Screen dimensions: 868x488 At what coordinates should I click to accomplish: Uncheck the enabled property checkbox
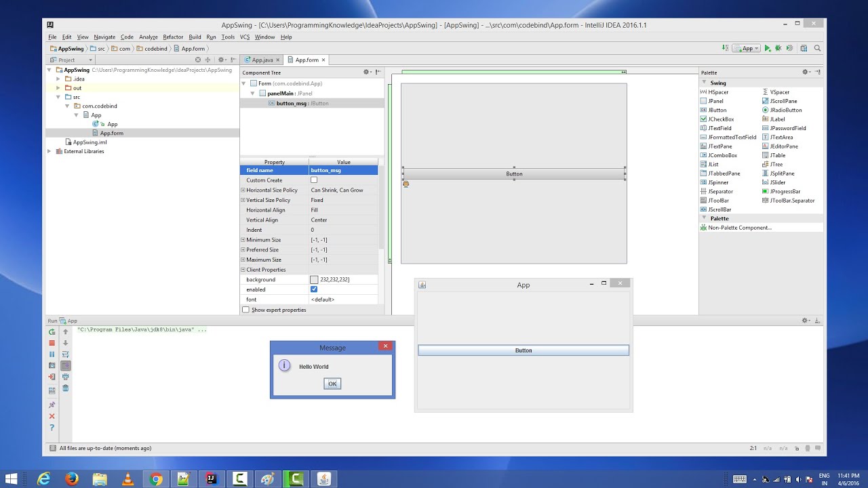point(314,289)
